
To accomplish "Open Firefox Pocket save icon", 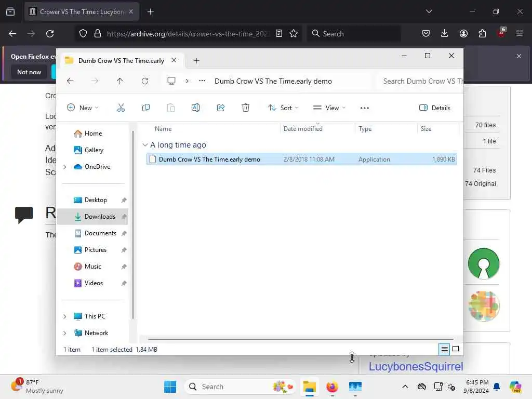I will point(426,33).
